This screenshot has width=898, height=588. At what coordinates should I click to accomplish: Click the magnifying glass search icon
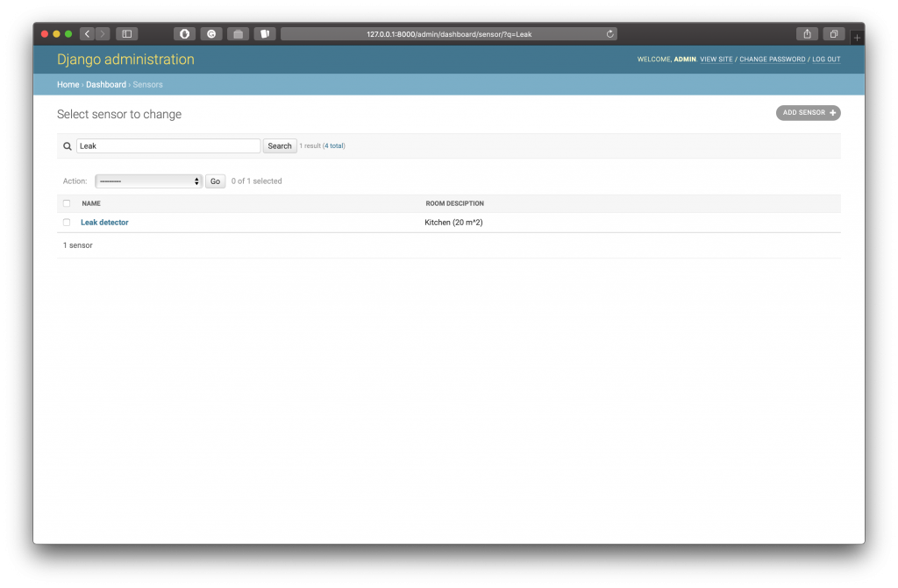pos(68,145)
